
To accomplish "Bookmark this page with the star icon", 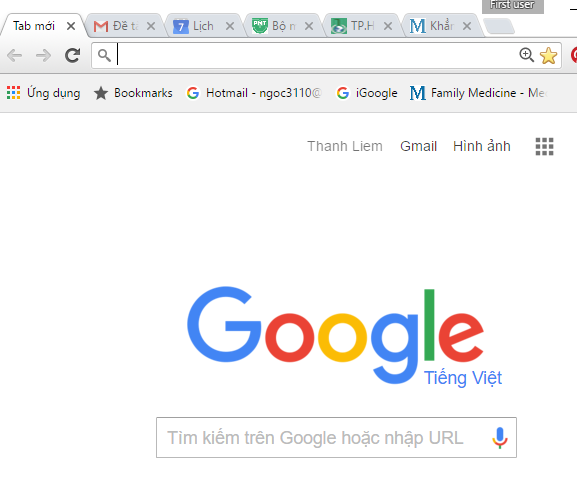I will [548, 56].
